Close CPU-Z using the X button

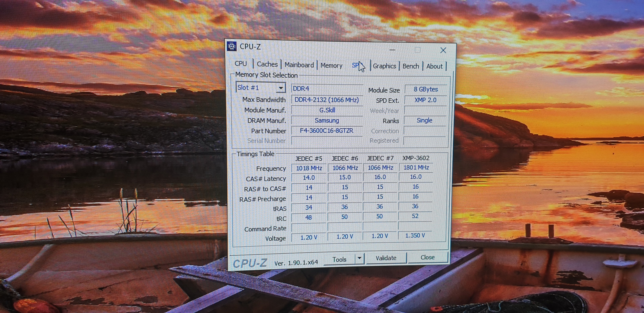(443, 50)
